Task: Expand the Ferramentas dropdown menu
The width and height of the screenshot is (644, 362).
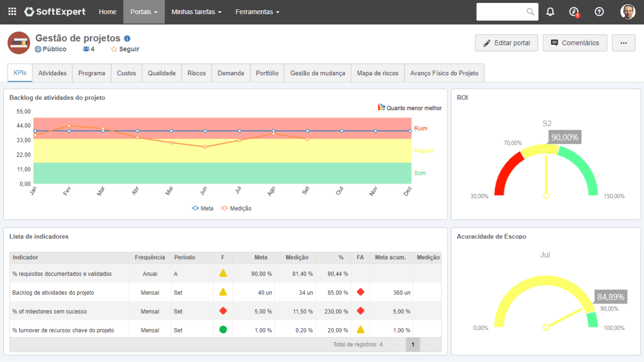Action: (257, 12)
